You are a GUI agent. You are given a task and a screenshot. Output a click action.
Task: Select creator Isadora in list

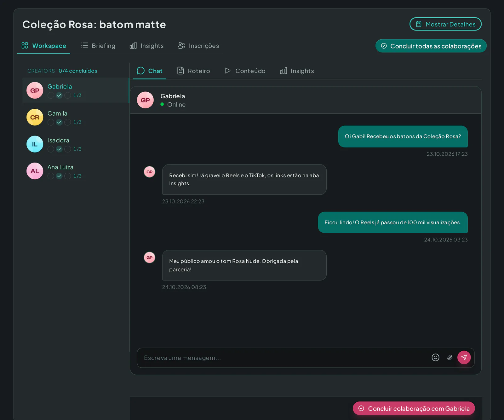(76, 144)
